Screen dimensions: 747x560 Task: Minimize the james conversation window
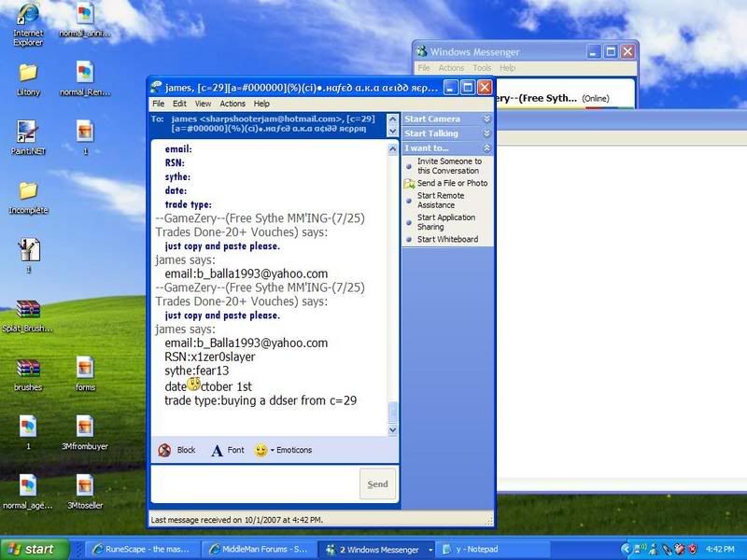pos(451,88)
